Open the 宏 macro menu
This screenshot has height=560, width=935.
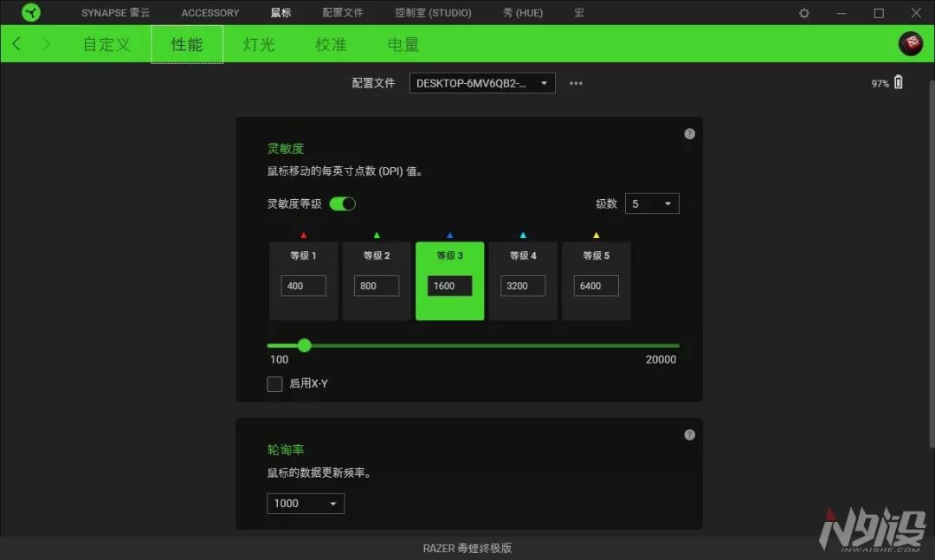click(x=579, y=12)
